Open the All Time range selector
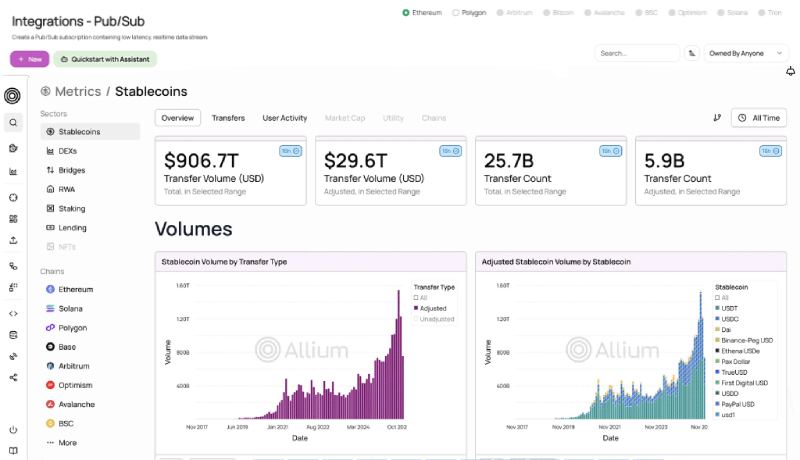The height and width of the screenshot is (460, 800). (757, 118)
